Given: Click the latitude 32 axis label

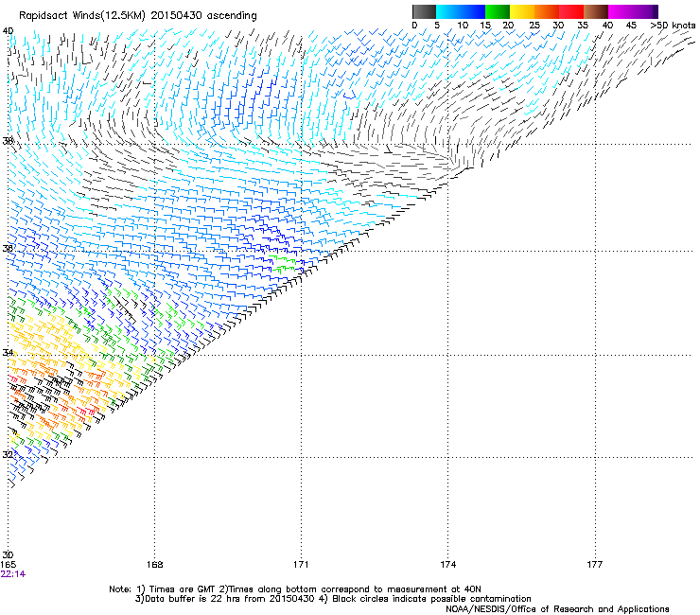Looking at the screenshot, I should click(x=8, y=455).
